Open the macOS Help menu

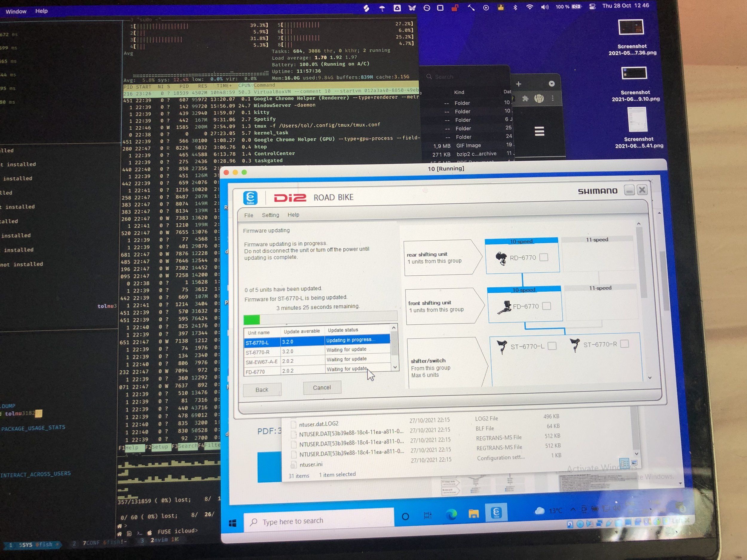tap(42, 11)
